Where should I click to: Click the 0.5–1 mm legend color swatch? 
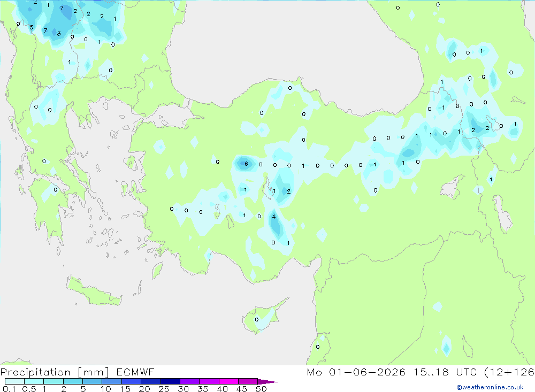click(34, 381)
